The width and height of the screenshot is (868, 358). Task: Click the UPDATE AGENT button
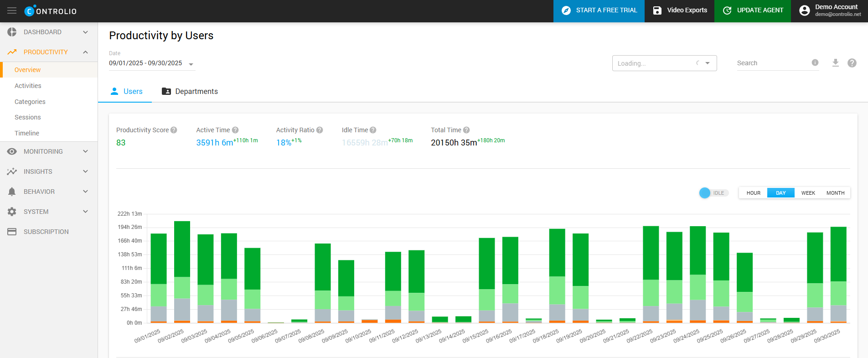[x=753, y=10]
